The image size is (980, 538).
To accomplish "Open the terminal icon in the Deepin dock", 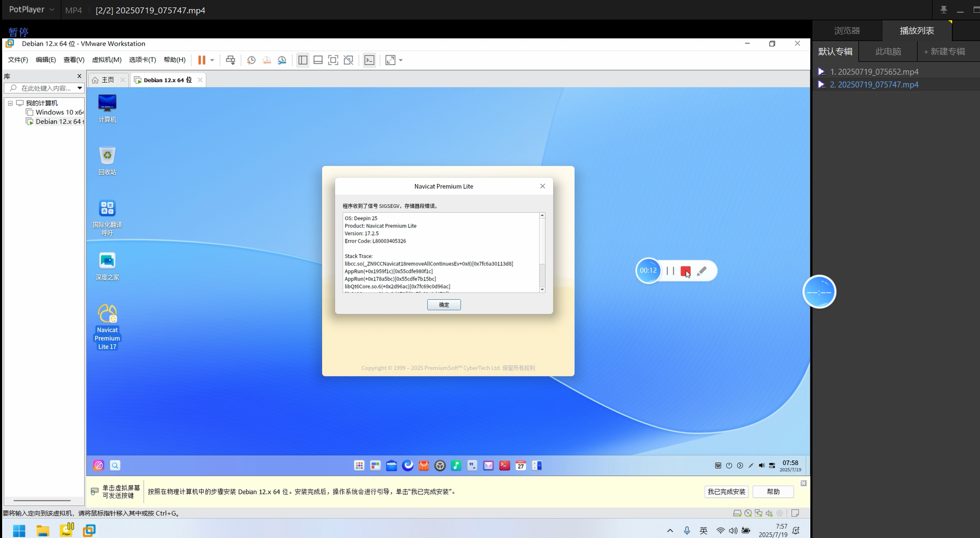I will coord(505,465).
